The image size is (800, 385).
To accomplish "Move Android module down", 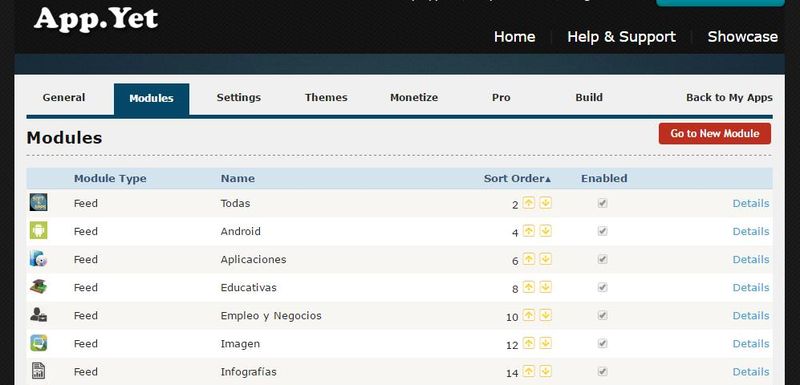I will [x=546, y=231].
